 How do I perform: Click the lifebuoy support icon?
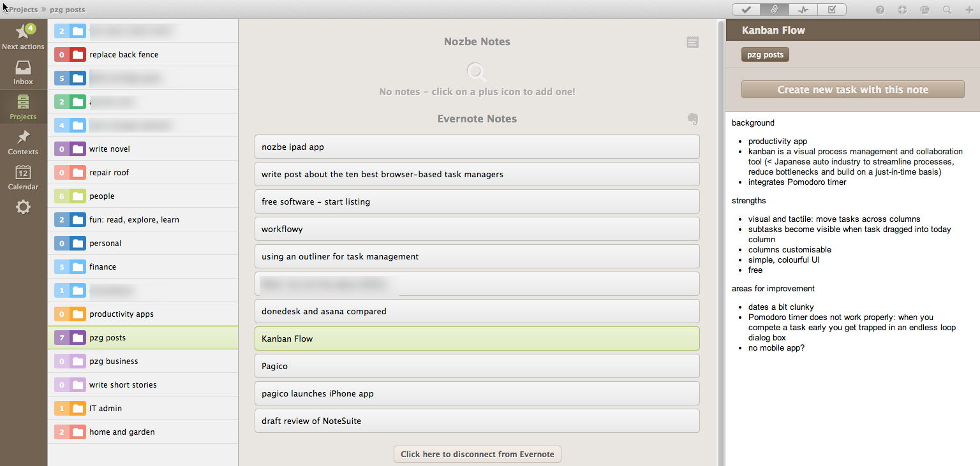(902, 10)
